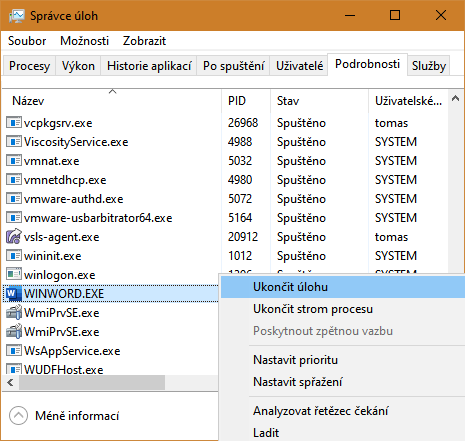465x441 pixels.
Task: Click the ViscosityService.exe process icon
Action: 14,142
